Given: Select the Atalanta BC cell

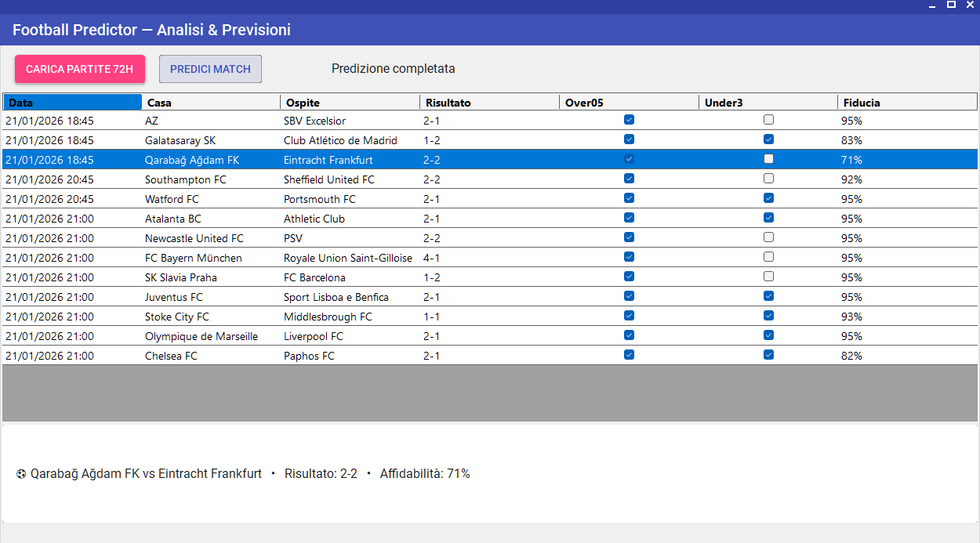Looking at the screenshot, I should 211,219.
